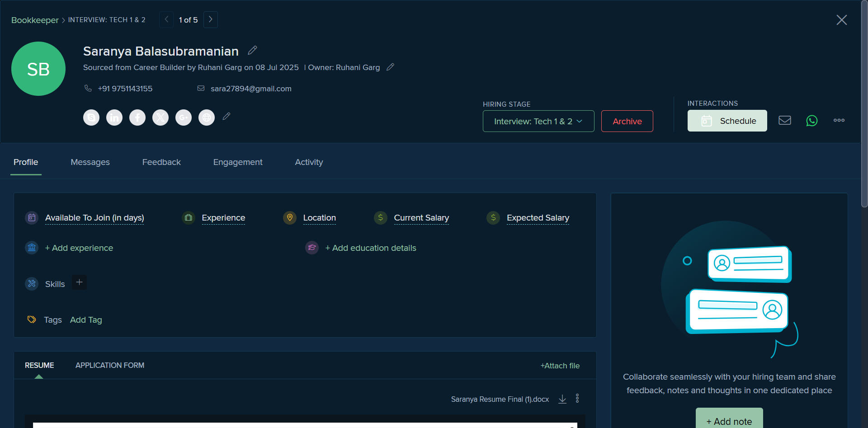This screenshot has width=868, height=428.
Task: Go to previous candidate arrow
Action: pyautogui.click(x=166, y=19)
